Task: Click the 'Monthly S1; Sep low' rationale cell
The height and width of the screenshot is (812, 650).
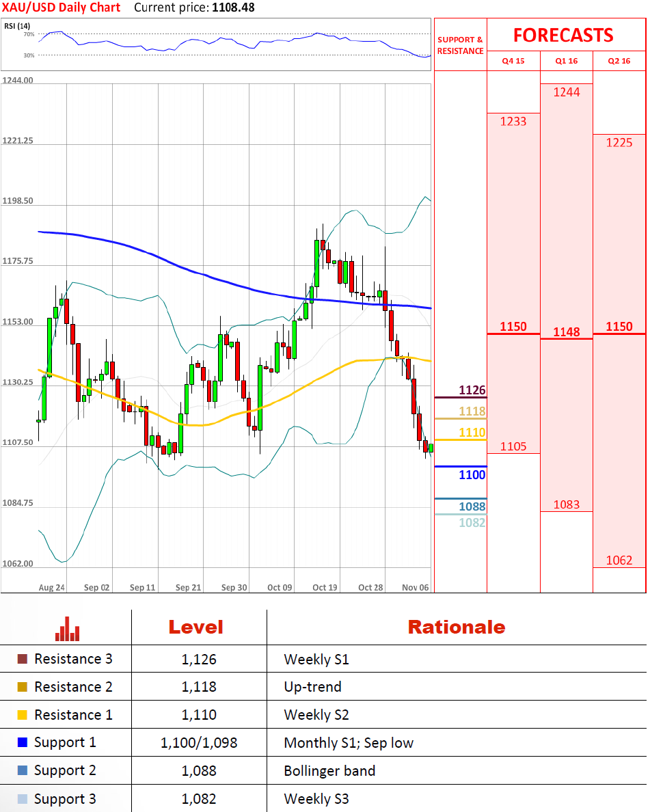Action: point(348,743)
